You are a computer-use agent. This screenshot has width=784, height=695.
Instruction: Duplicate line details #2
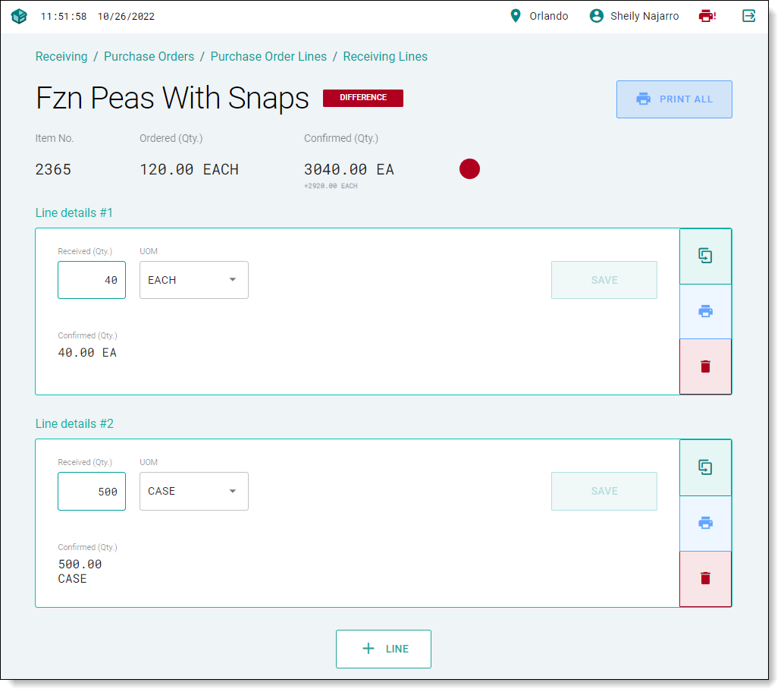point(705,467)
